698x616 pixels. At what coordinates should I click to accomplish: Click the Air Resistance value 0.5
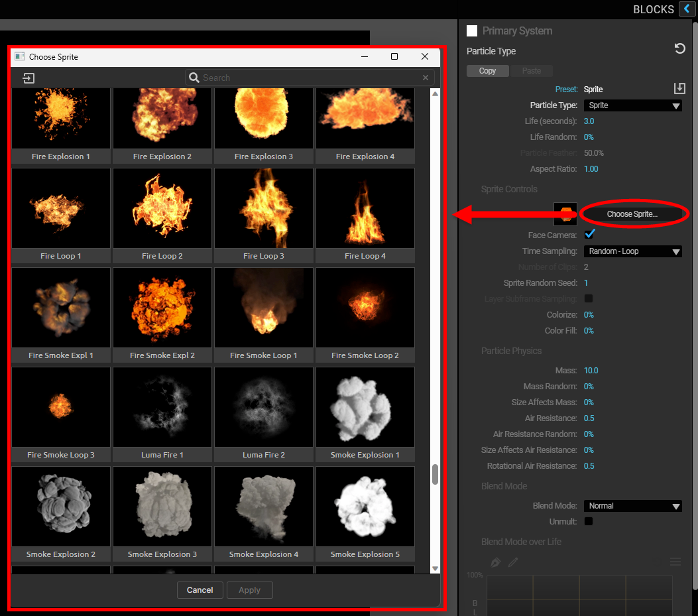[x=589, y=418]
